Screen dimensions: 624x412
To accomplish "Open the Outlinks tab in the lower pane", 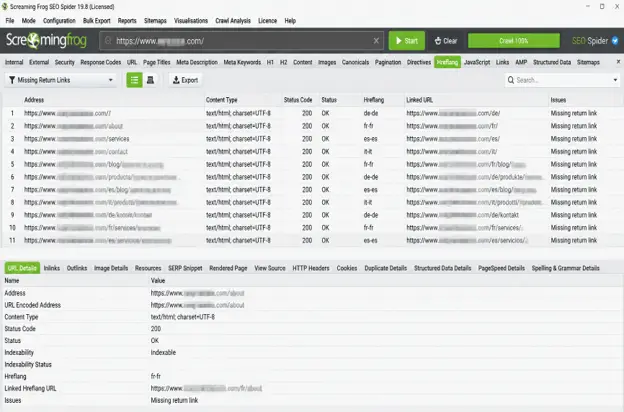I will (x=77, y=268).
